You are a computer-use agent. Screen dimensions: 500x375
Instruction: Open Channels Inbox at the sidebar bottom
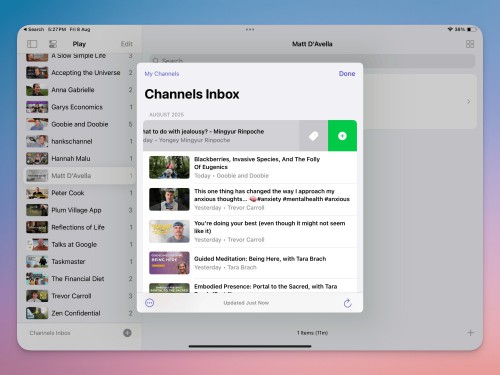[50, 333]
